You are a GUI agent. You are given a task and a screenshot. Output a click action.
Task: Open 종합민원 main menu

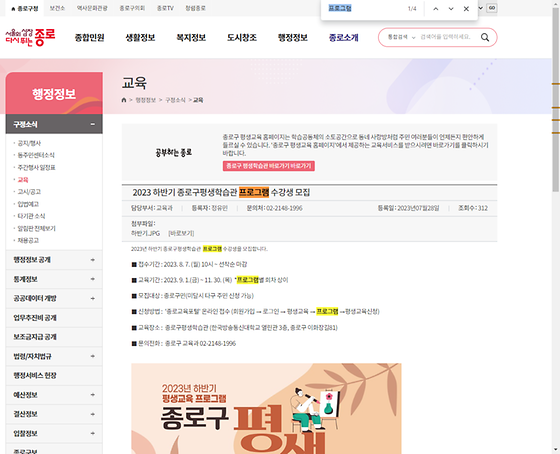pos(89,38)
